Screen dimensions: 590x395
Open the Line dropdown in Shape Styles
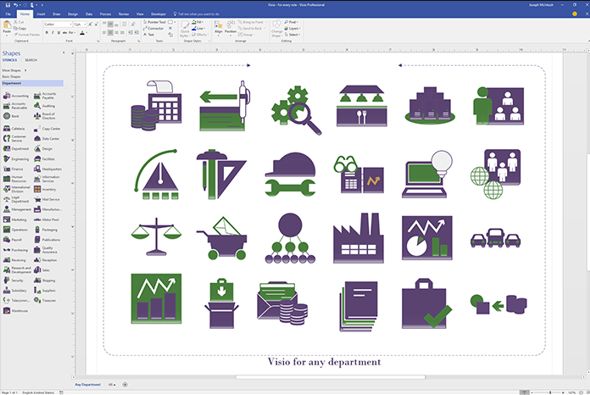(x=198, y=28)
